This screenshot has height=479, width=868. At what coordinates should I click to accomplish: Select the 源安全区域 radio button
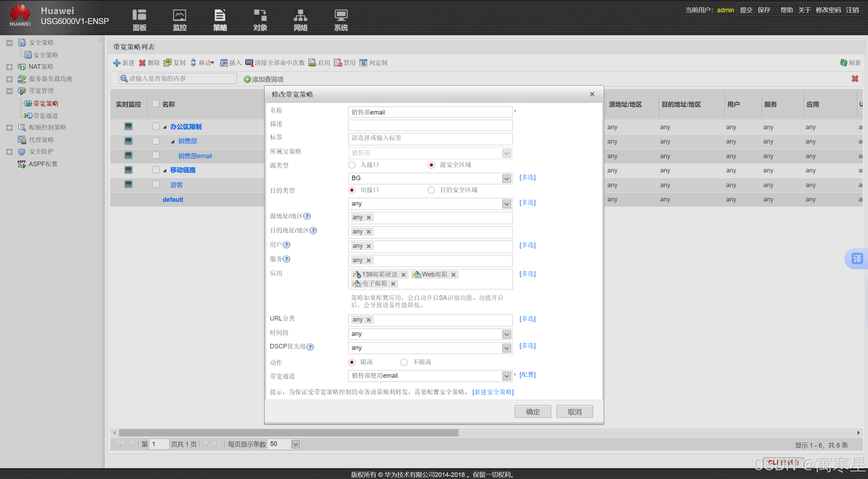(x=431, y=165)
